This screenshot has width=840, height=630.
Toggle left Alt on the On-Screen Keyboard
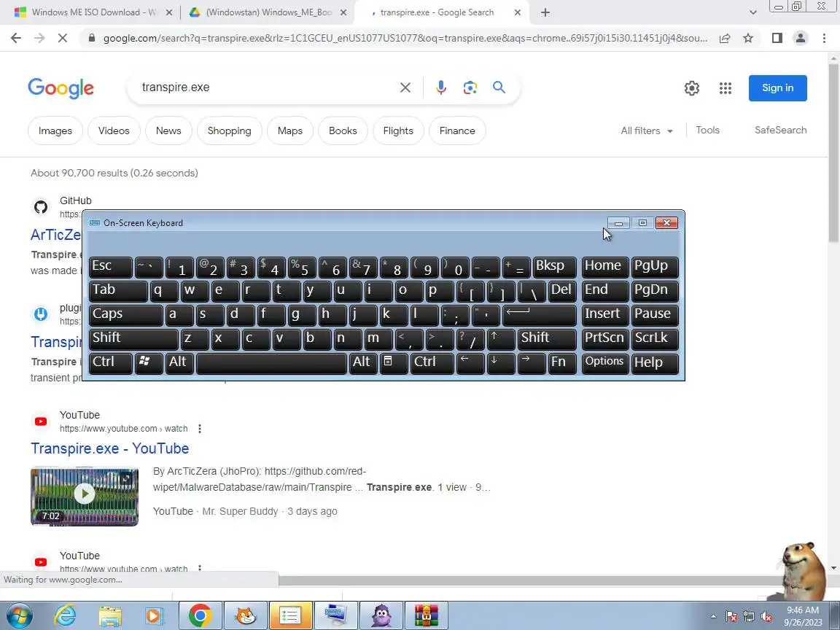179,362
